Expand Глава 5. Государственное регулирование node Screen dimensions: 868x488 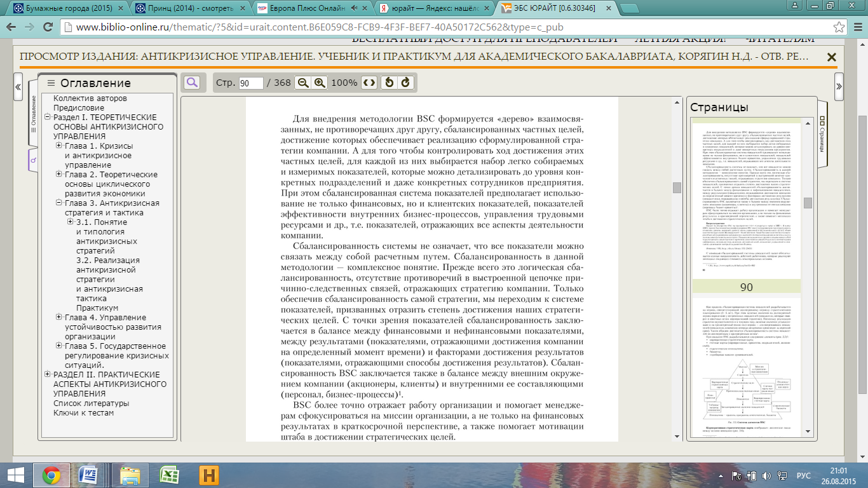[59, 346]
